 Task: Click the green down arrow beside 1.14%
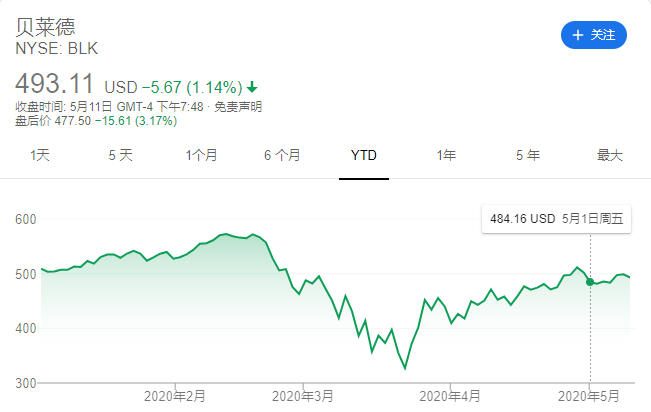click(250, 86)
